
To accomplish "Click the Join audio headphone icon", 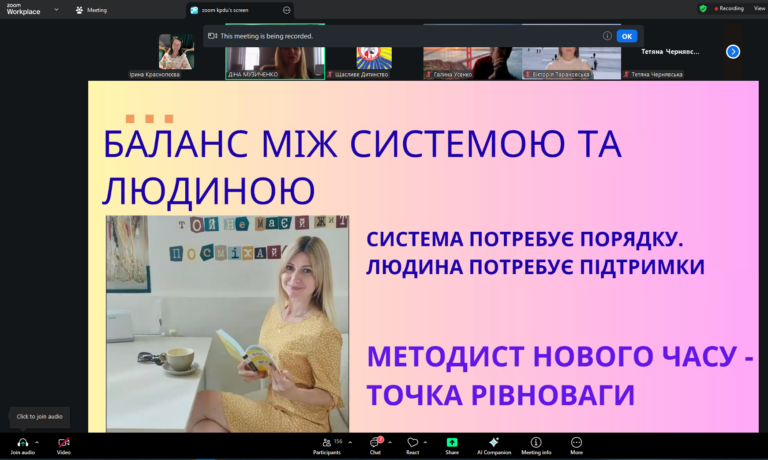I will coord(23,443).
